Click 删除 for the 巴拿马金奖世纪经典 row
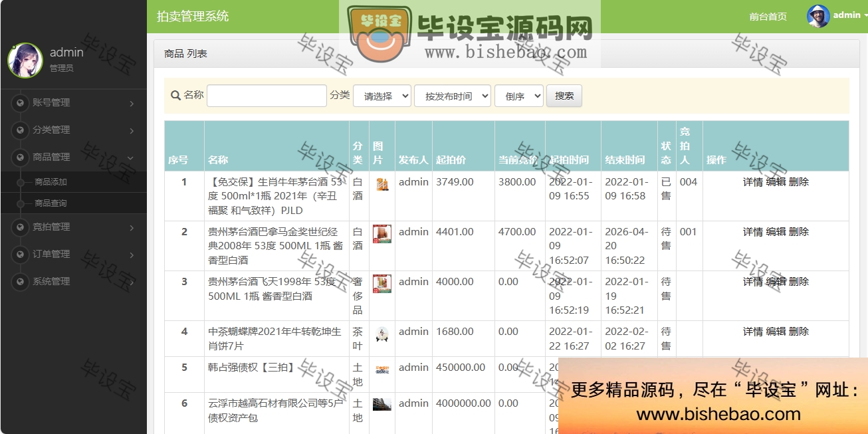868x434 pixels. (x=799, y=232)
